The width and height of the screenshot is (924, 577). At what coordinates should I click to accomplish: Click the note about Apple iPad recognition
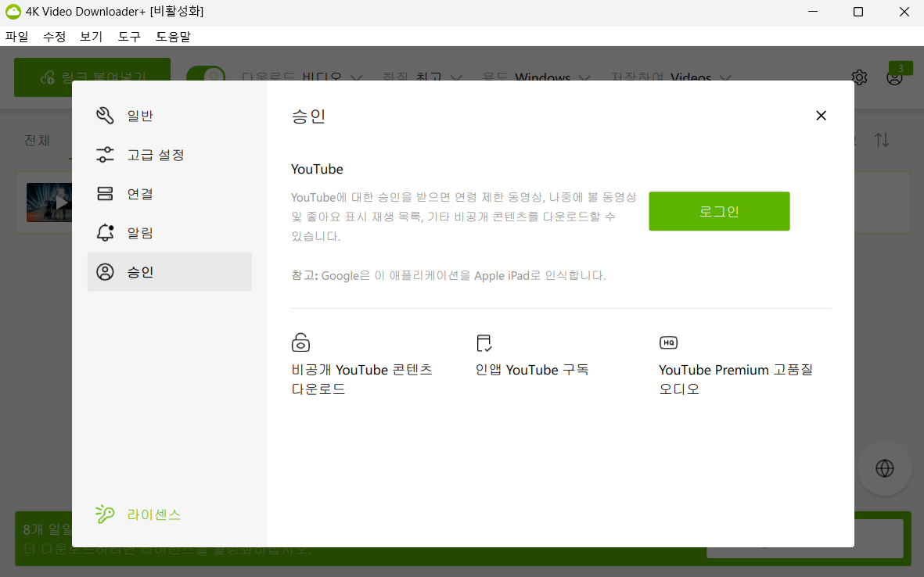click(x=448, y=275)
